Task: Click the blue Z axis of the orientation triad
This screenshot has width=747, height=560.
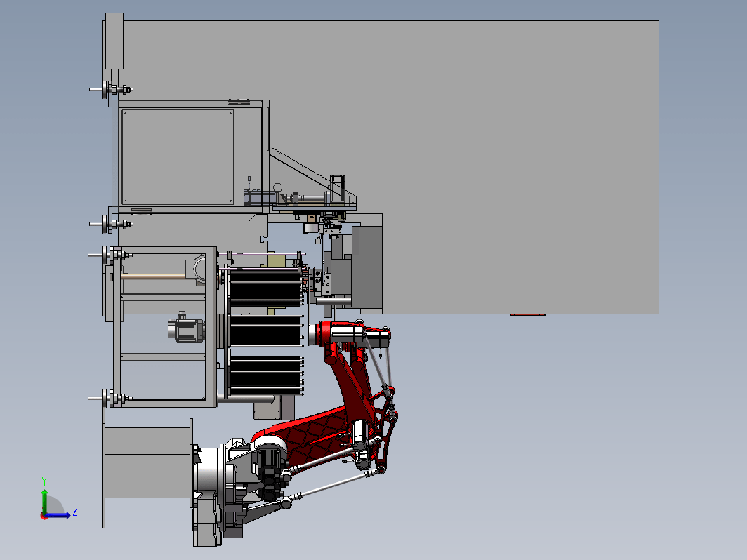Action: [58, 515]
